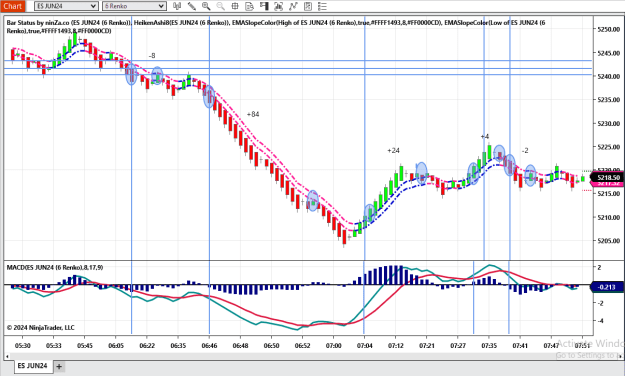Click the 06:46 time axis label
The image size is (625, 376).
click(209, 346)
